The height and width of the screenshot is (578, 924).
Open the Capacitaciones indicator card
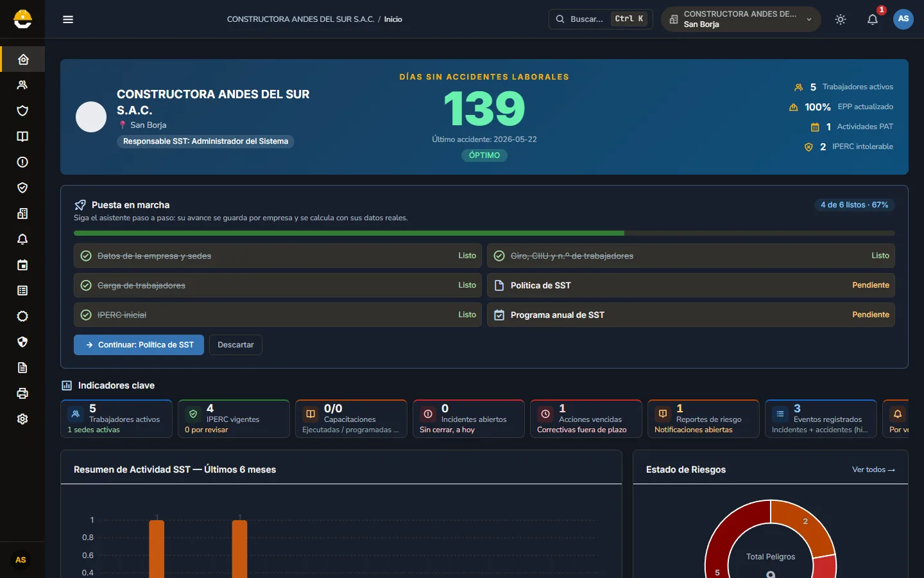click(x=351, y=419)
